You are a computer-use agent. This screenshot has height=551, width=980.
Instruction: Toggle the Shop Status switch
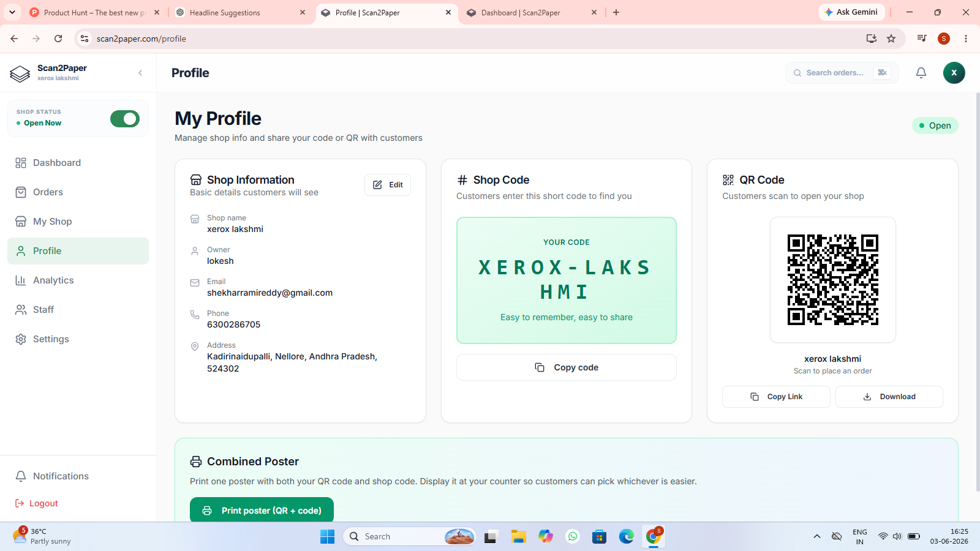125,119
